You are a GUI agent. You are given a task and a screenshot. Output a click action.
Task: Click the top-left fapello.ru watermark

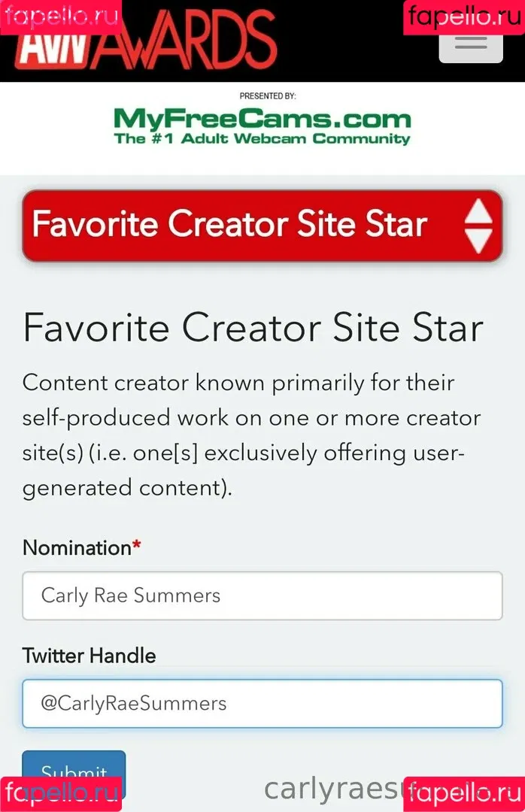coord(61,17)
